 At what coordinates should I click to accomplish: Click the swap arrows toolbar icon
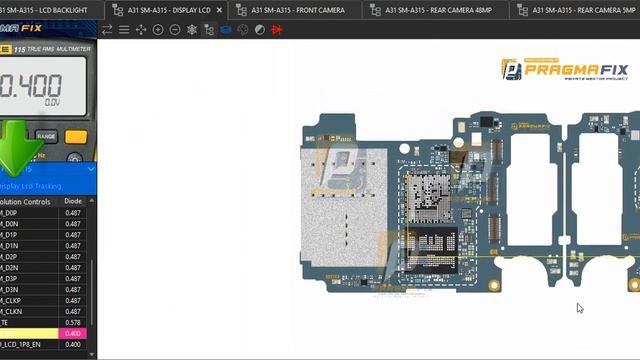click(107, 30)
